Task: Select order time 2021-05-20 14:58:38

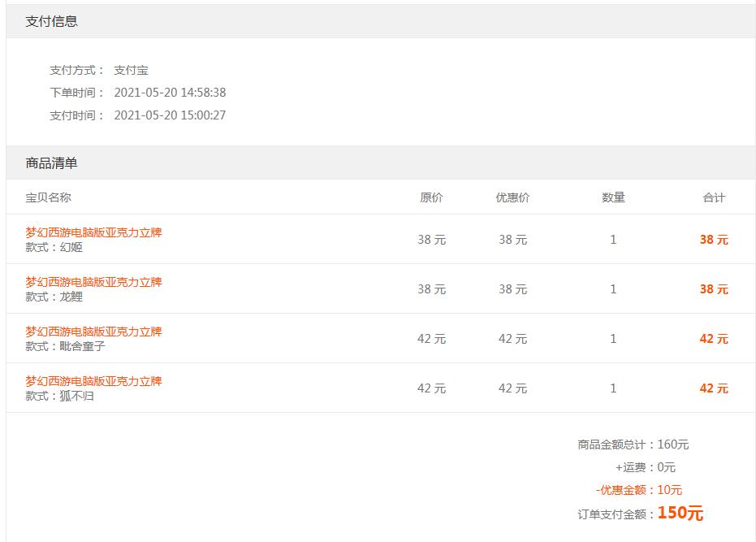Action: [170, 93]
